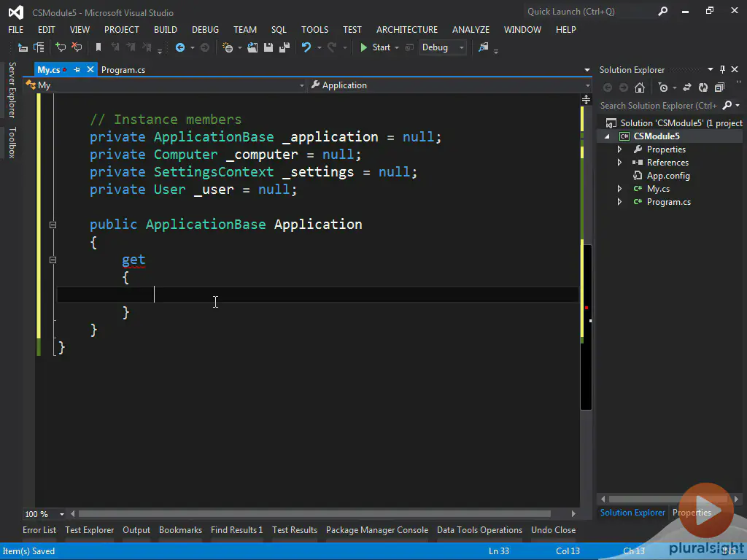Click the Comment selected lines icon
This screenshot has height=560, width=747.
pyautogui.click(x=61, y=47)
